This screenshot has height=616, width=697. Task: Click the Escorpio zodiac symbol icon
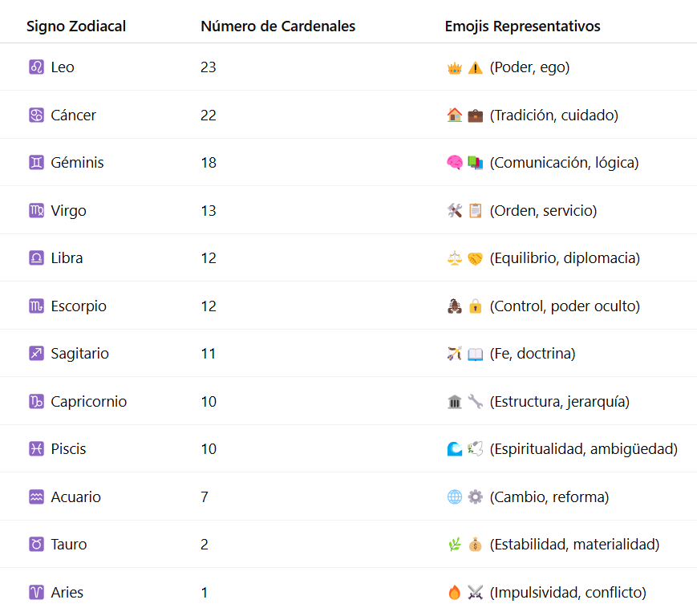[36, 306]
